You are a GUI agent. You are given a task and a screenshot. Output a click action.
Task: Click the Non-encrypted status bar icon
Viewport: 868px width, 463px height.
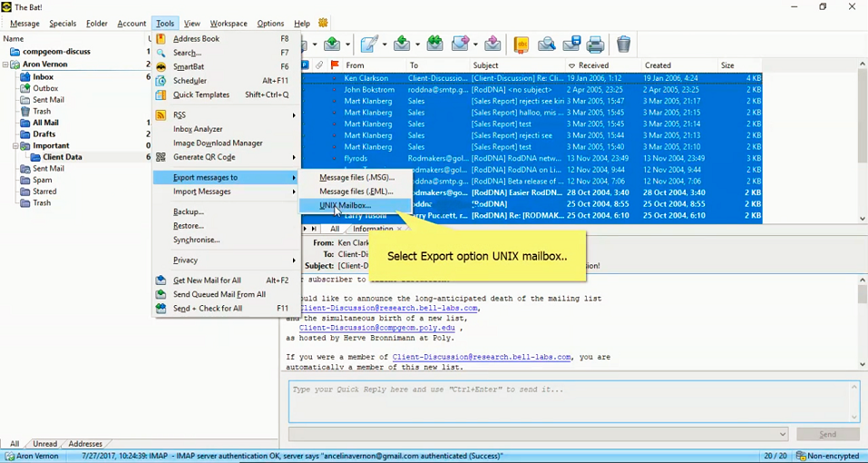click(x=802, y=456)
